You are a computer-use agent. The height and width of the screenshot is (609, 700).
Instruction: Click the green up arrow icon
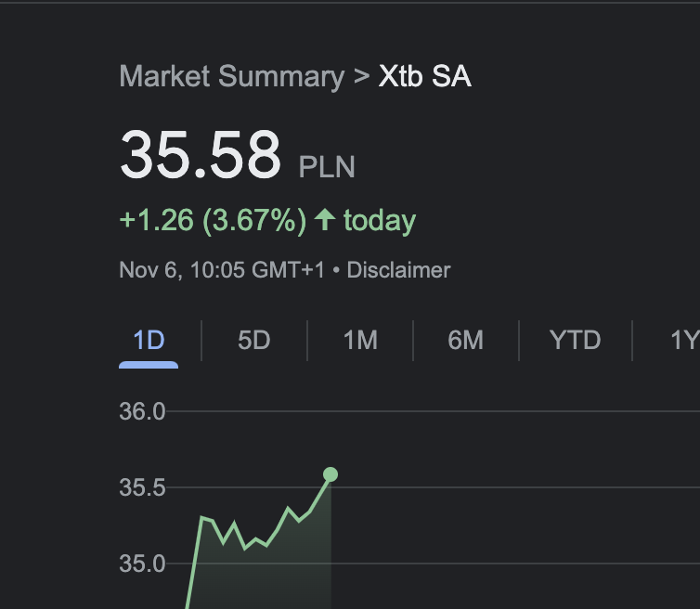pos(324,220)
